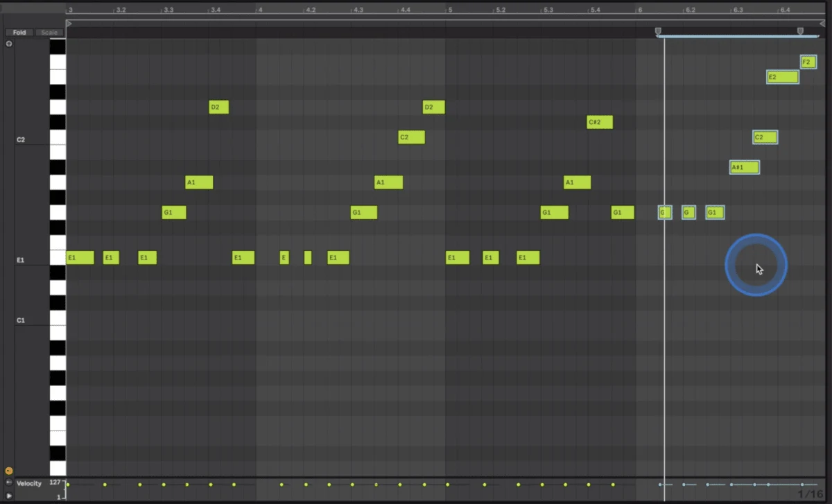Select the A1 note in bar 5
The width and height of the screenshot is (832, 504).
point(578,182)
